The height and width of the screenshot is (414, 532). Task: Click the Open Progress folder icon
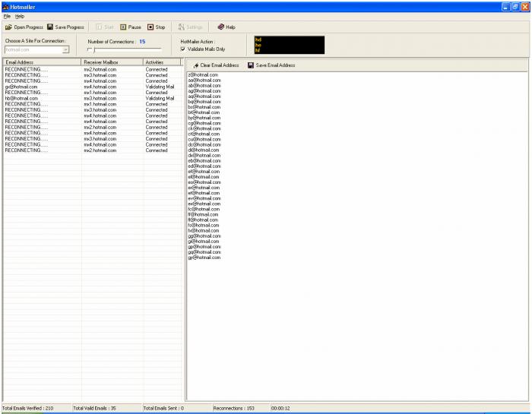[8, 27]
